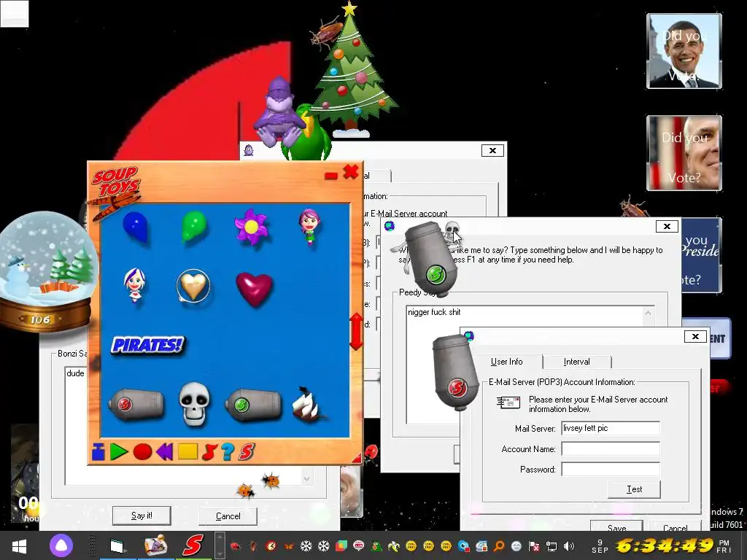Switch to the Interval tab
This screenshot has height=560, width=747.
click(x=576, y=362)
